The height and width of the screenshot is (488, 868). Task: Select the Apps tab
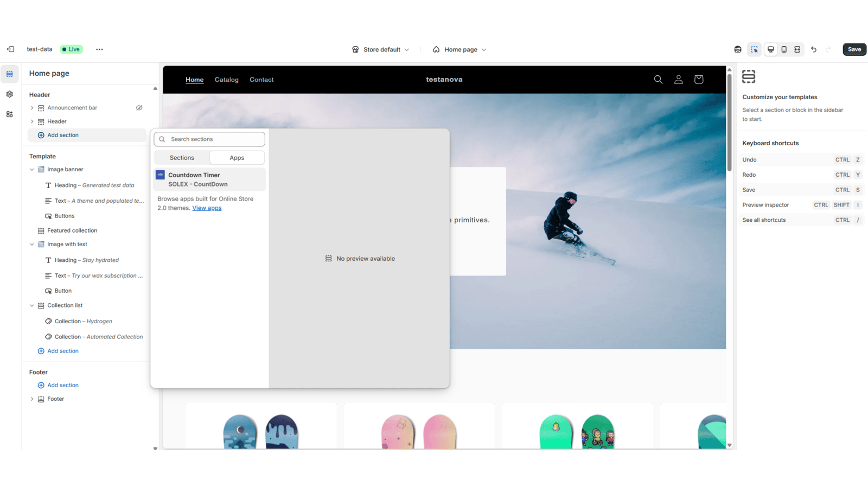[x=237, y=158]
